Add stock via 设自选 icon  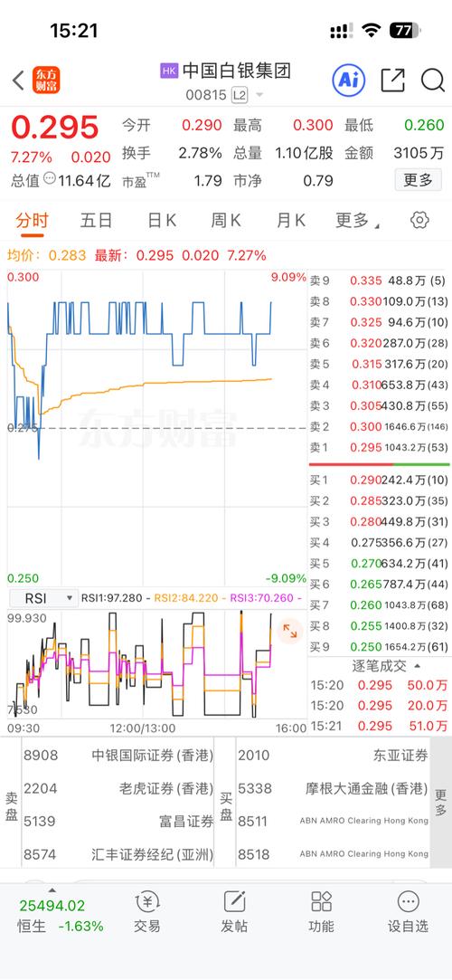point(408,912)
